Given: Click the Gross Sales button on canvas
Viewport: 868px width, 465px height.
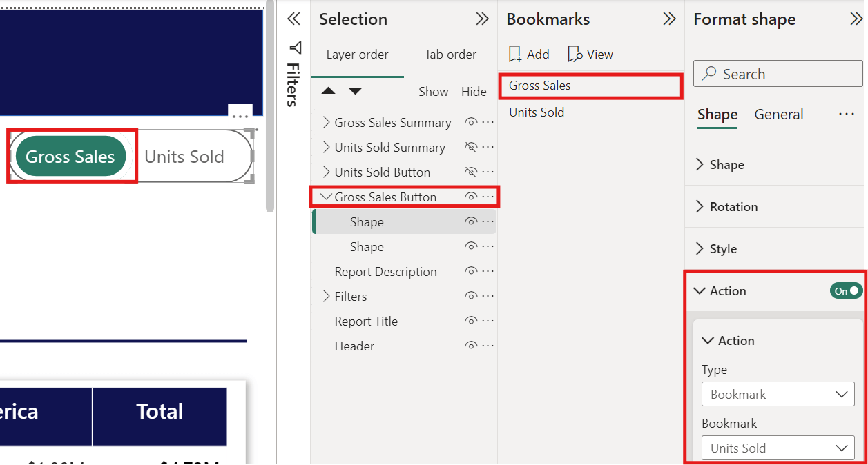Looking at the screenshot, I should click(x=70, y=157).
